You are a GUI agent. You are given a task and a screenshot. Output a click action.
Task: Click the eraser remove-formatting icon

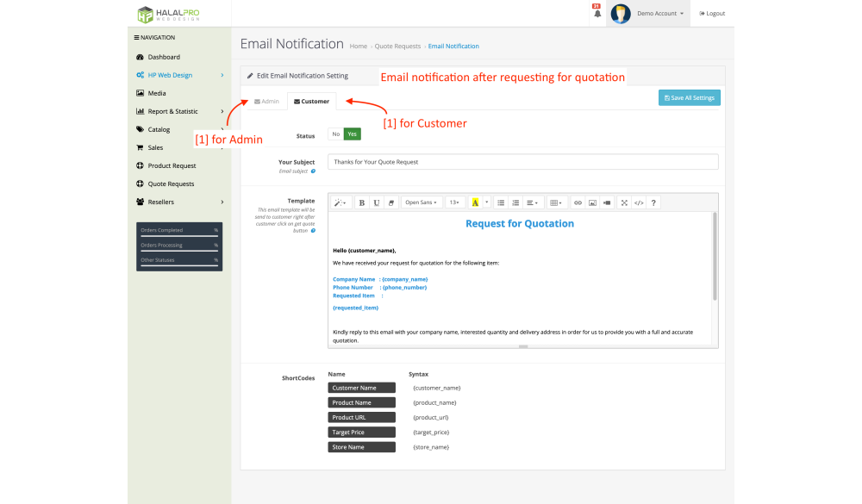click(x=391, y=202)
